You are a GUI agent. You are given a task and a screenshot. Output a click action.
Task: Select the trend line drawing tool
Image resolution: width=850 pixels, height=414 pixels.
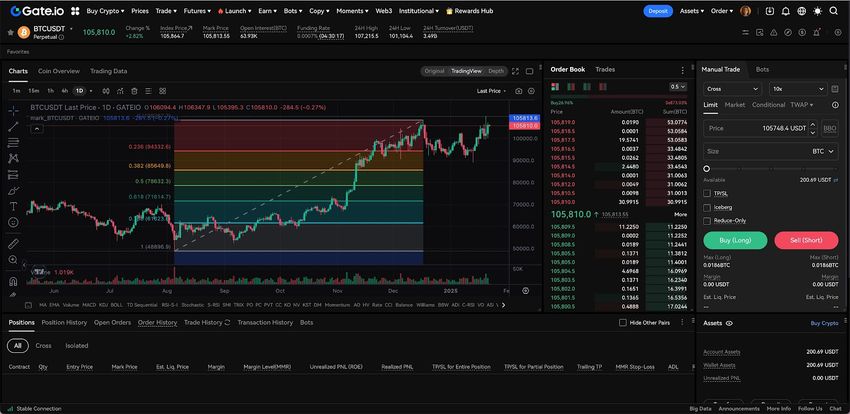pos(13,127)
